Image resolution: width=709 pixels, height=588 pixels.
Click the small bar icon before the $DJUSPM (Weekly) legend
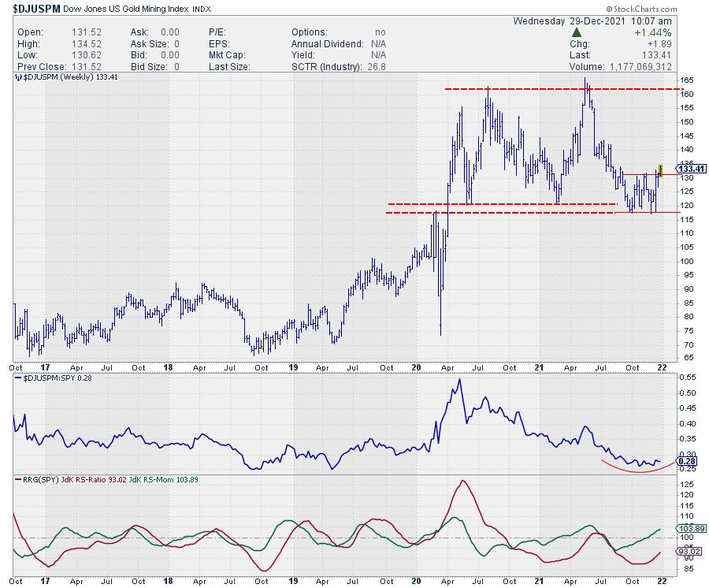point(19,79)
